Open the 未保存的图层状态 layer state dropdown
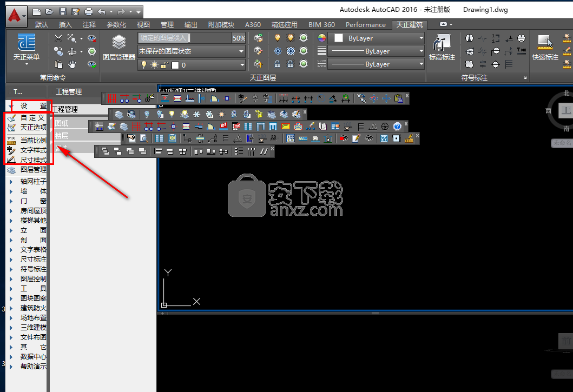 click(x=192, y=51)
